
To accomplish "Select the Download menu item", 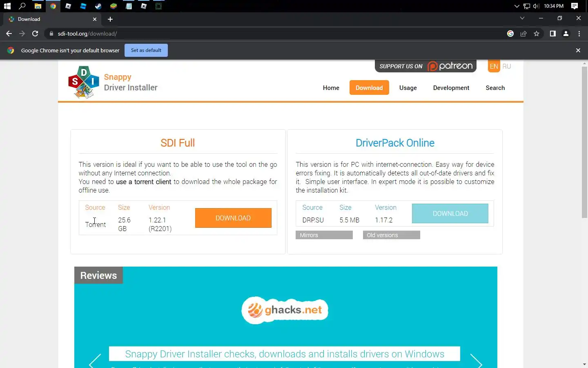I will [x=369, y=88].
